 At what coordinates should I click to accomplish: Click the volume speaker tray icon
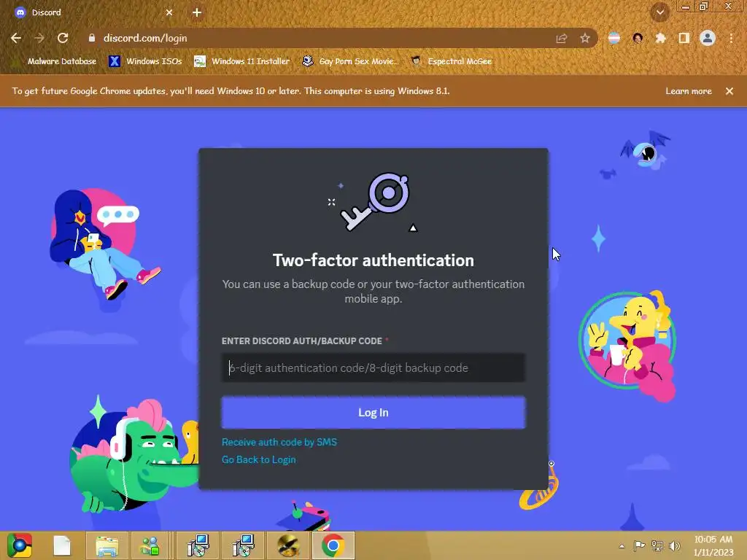674,545
